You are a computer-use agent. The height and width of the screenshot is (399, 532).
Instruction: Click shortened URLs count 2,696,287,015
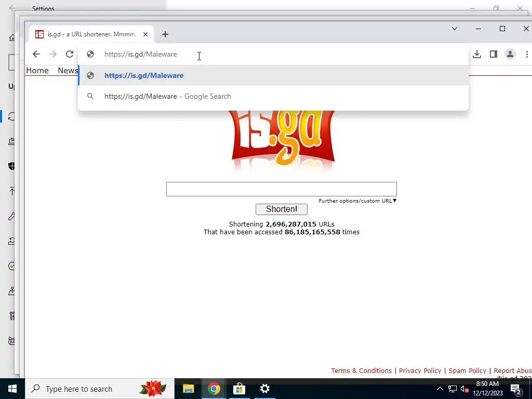point(291,224)
